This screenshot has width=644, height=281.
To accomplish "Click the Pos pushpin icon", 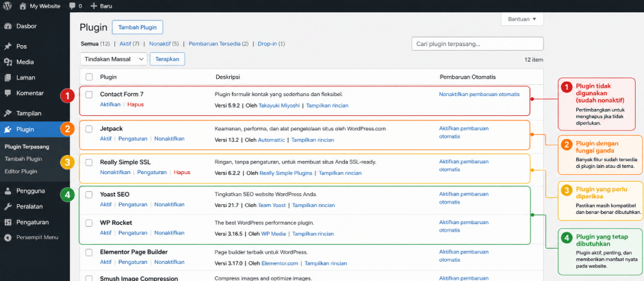I will 8,47.
